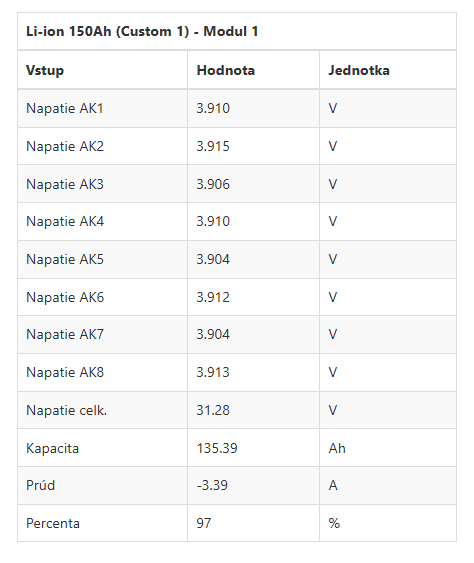Viewport: 474px width, 563px height.
Task: Click the Percenta value 97
Action: (x=204, y=524)
